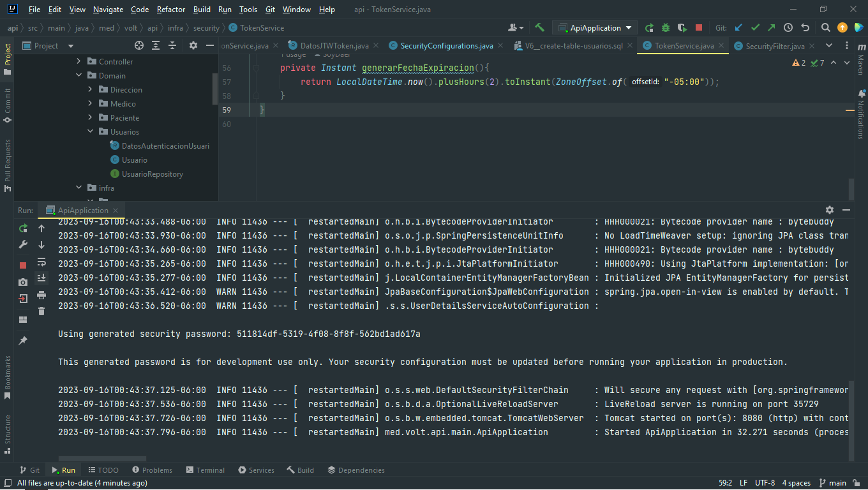Toggle scroll to end of console

pyautogui.click(x=41, y=278)
